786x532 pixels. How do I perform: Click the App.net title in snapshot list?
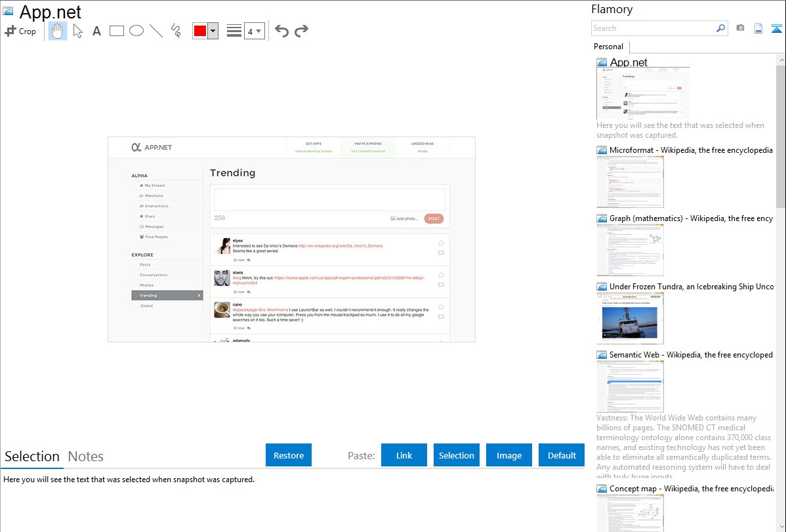(x=629, y=62)
